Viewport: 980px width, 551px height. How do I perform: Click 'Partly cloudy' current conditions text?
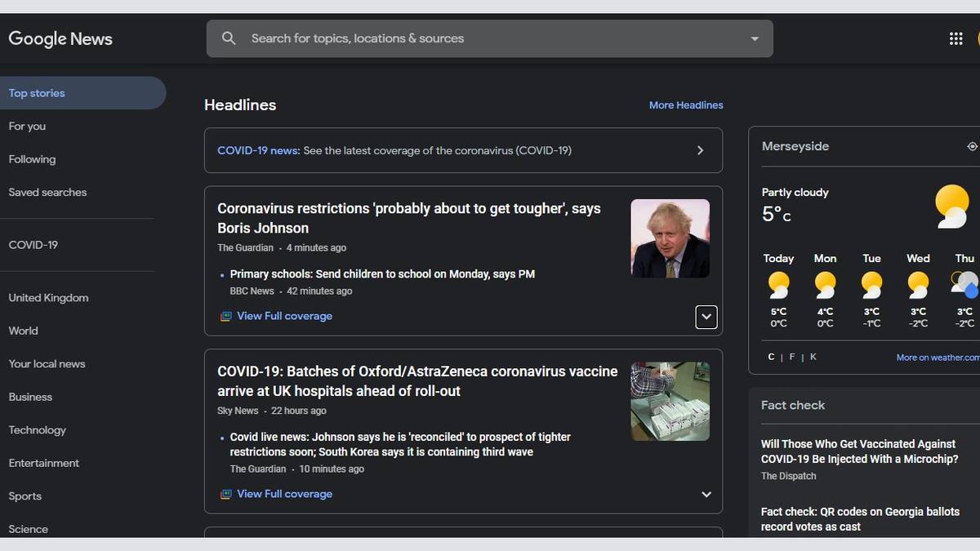(795, 193)
